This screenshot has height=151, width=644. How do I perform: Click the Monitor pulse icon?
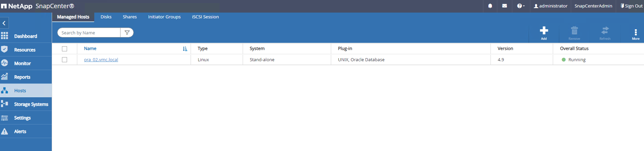pos(4,63)
